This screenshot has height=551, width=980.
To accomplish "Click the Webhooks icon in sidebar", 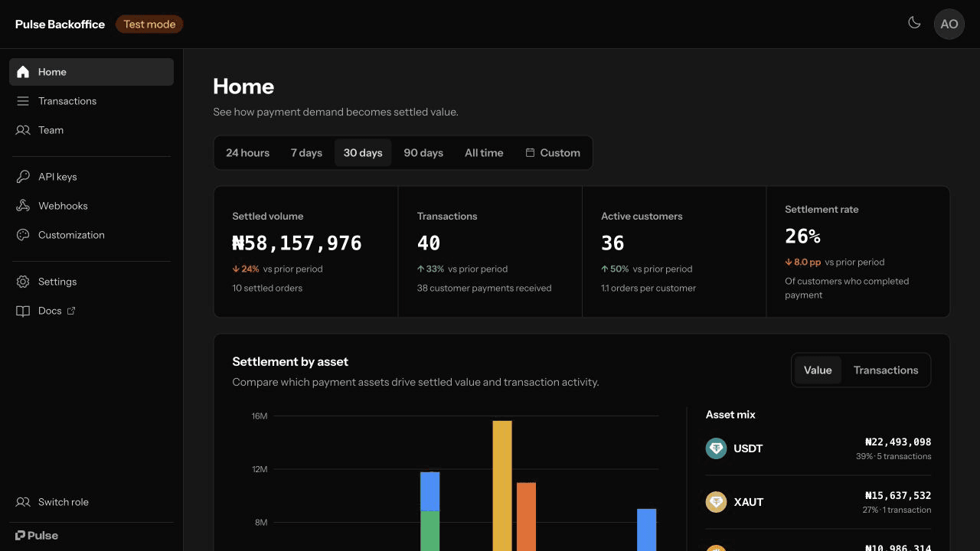I will point(23,206).
